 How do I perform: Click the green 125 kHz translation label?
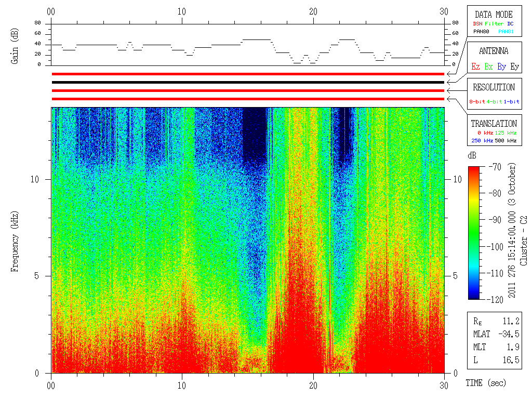pos(506,132)
